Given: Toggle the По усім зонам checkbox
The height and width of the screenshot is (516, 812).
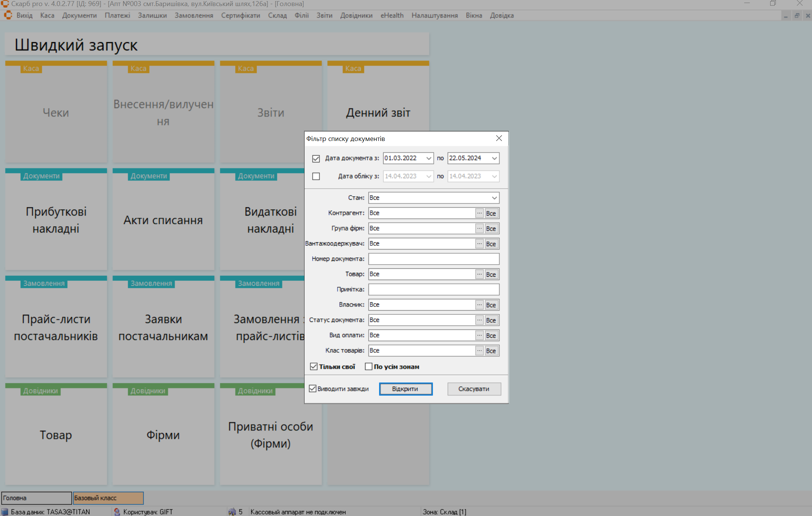Looking at the screenshot, I should [369, 367].
